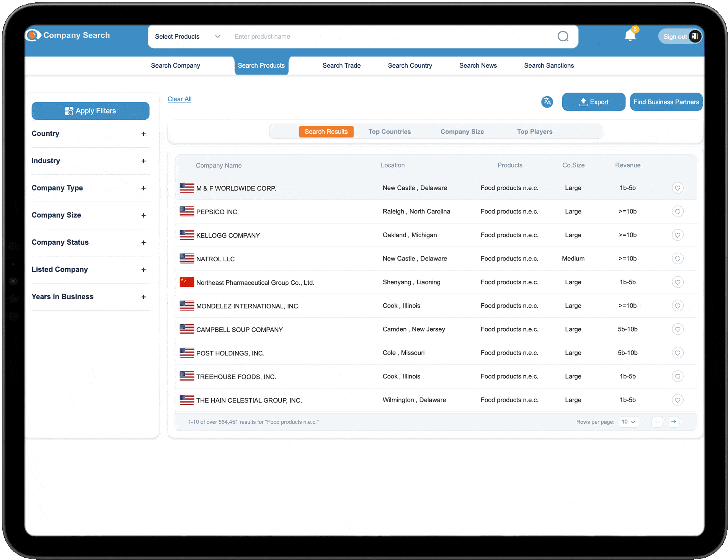Click the magnifier search icon in product bar
This screenshot has width=728, height=560.
coord(563,36)
